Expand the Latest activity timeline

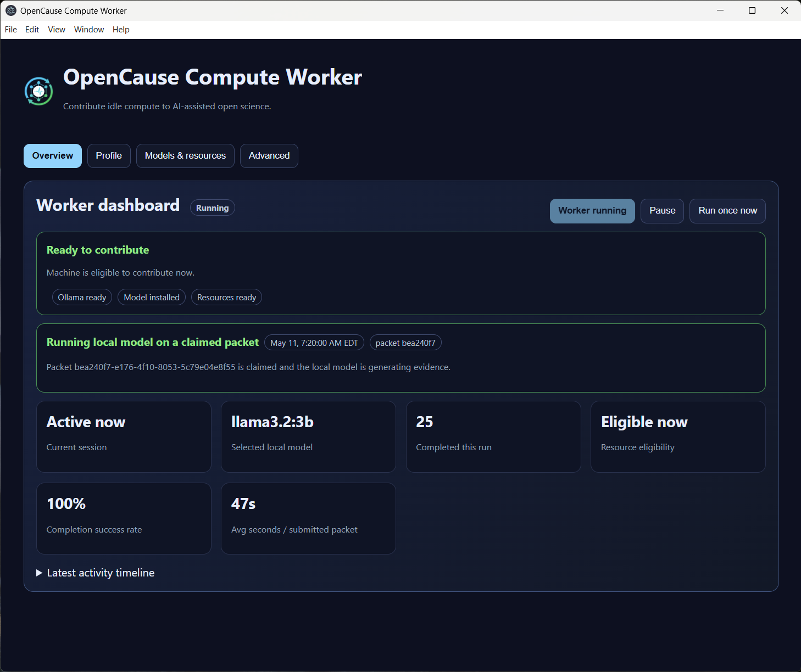pyautogui.click(x=96, y=573)
